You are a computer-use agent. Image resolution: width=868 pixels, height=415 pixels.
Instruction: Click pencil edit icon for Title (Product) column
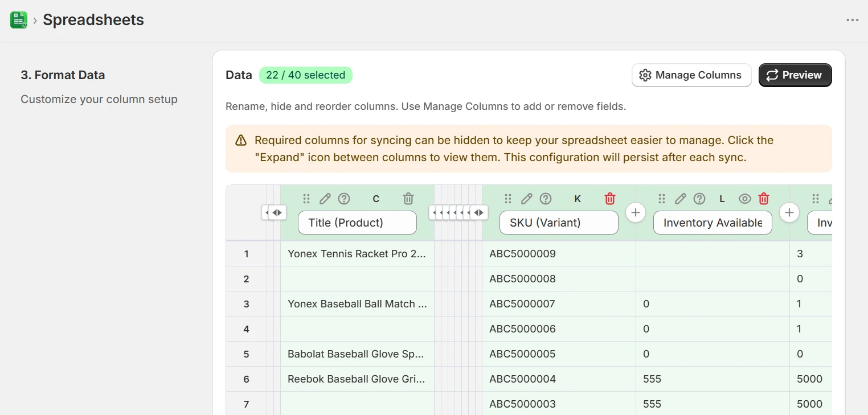tap(325, 199)
